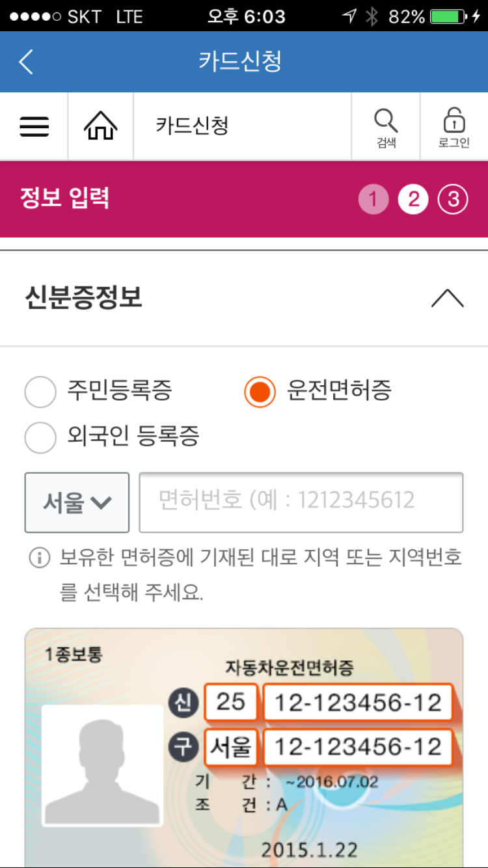Viewport: 488px width, 868px height.
Task: Tap the 면허번호 license number input field
Action: [x=301, y=502]
